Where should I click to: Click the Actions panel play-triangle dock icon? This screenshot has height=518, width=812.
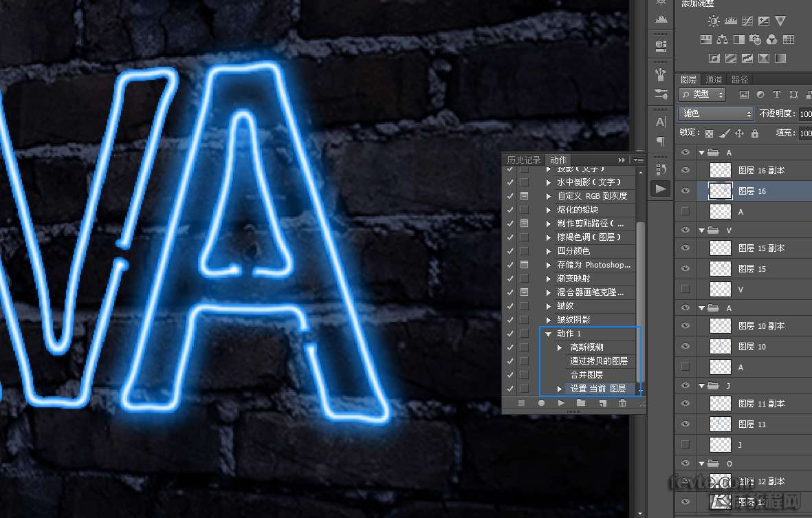click(x=661, y=188)
